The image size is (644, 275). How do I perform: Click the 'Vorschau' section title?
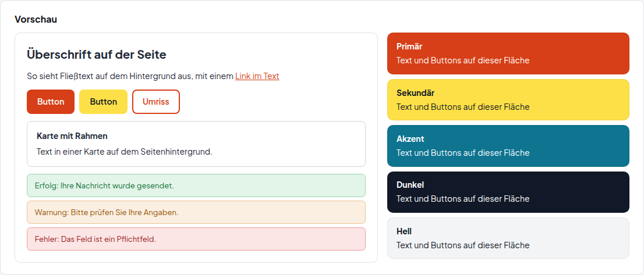tap(36, 19)
